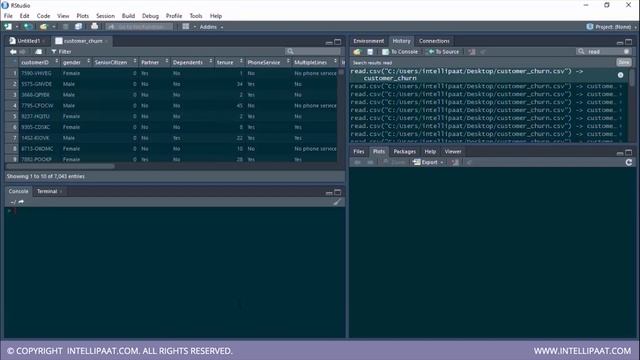Click the History pane vertical scrollbar

[632, 78]
